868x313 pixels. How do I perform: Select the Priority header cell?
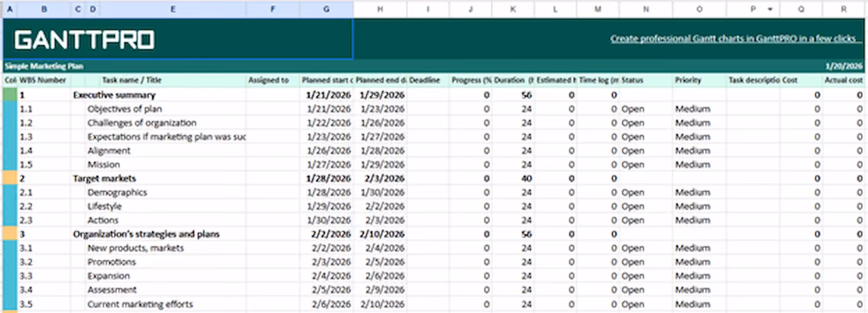tap(700, 80)
